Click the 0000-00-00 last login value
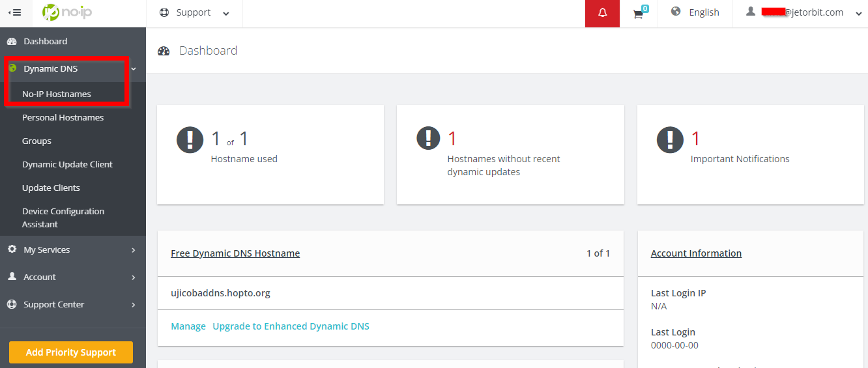 click(674, 345)
